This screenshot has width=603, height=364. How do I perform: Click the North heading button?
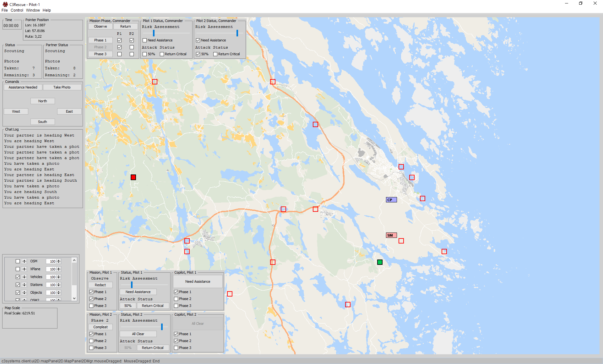[43, 101]
